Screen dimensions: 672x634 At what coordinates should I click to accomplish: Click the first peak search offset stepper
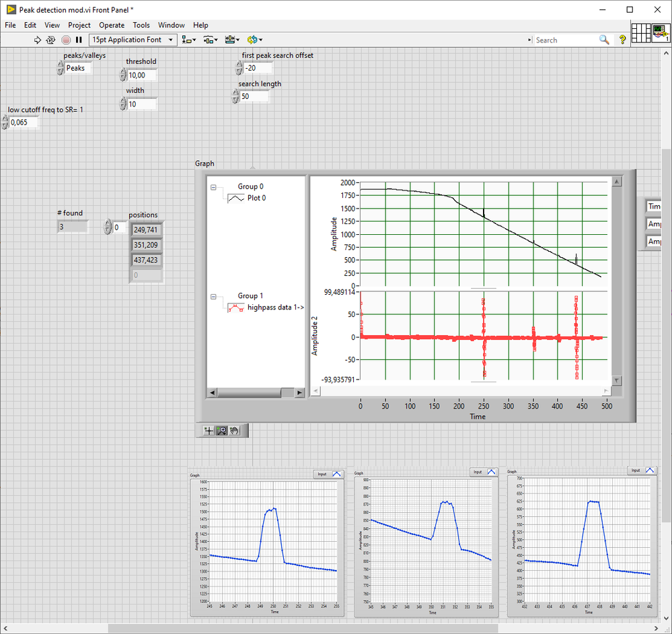point(239,68)
